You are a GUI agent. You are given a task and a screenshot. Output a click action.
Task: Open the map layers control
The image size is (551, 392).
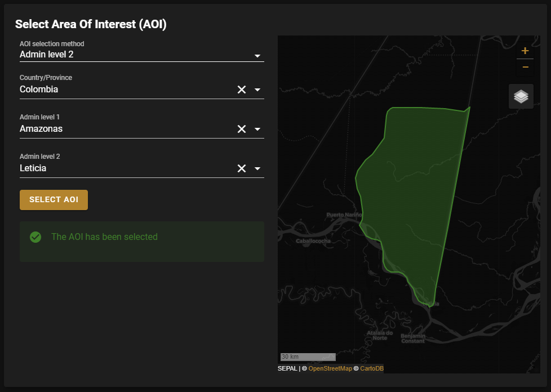521,96
